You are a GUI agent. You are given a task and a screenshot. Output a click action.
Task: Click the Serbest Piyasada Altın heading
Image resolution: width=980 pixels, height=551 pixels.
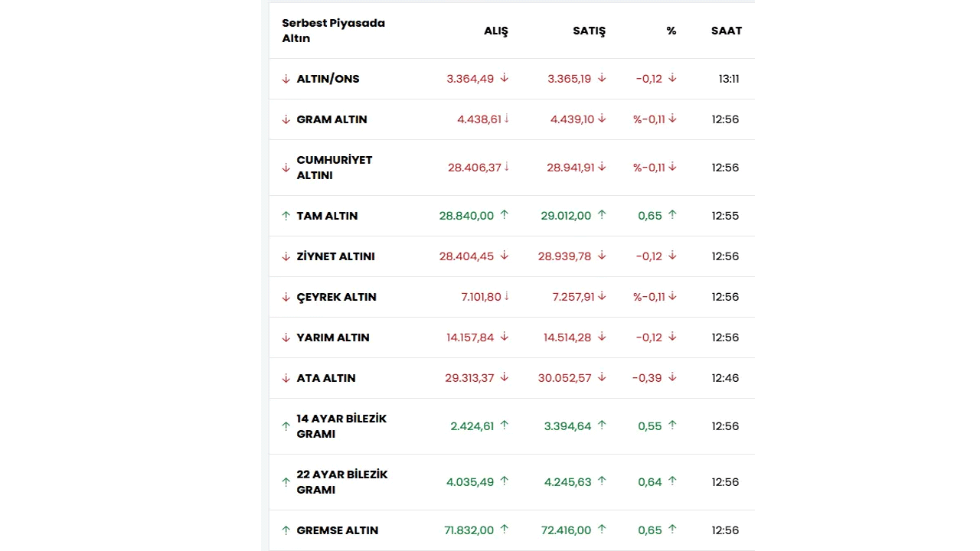point(333,31)
